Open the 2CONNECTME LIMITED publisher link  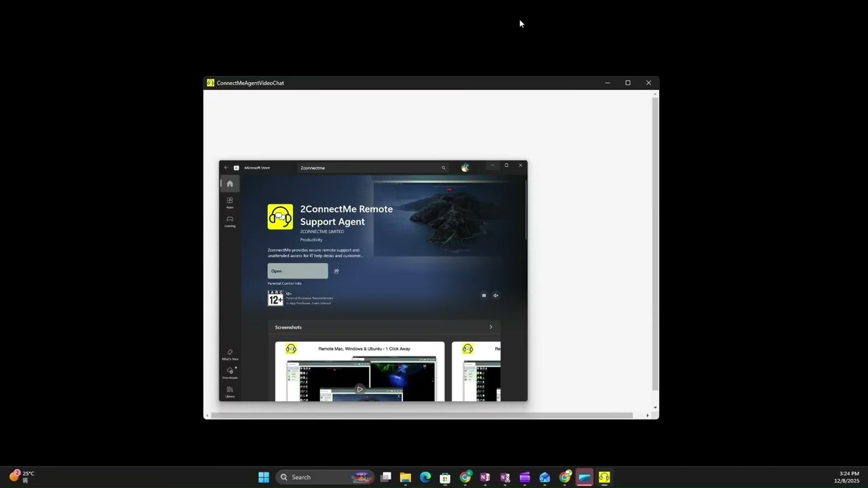click(322, 232)
